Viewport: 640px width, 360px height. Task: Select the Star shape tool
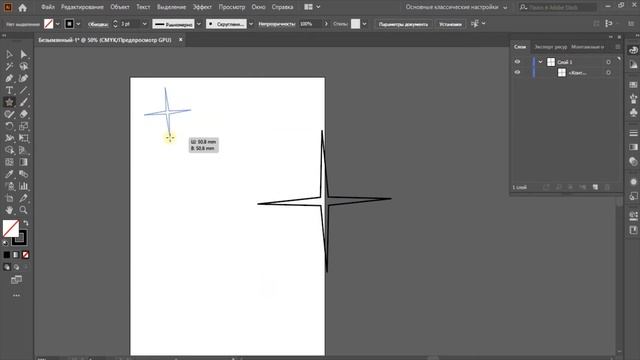(x=9, y=102)
